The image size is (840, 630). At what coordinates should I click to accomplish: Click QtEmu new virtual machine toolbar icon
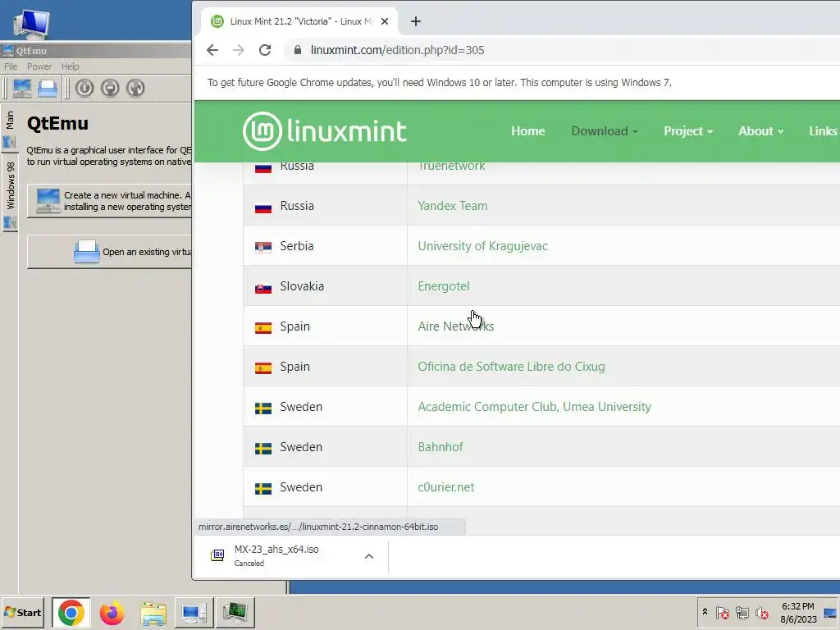(x=22, y=88)
